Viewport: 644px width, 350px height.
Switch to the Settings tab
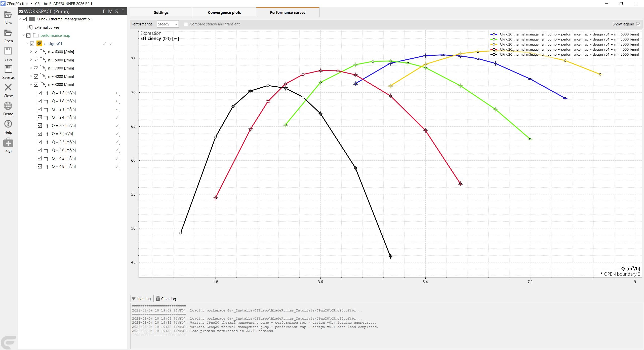click(161, 12)
